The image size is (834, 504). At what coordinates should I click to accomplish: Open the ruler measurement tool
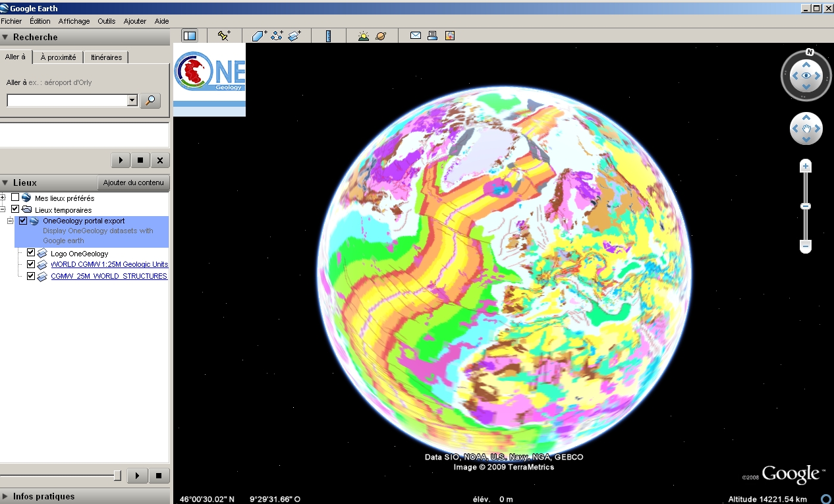(328, 36)
